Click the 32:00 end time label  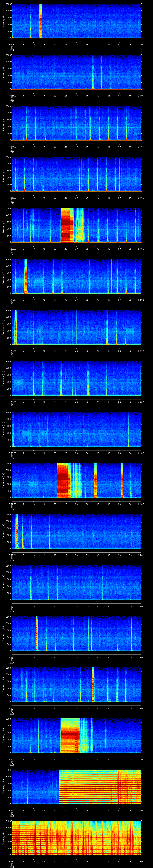tap(141, 504)
